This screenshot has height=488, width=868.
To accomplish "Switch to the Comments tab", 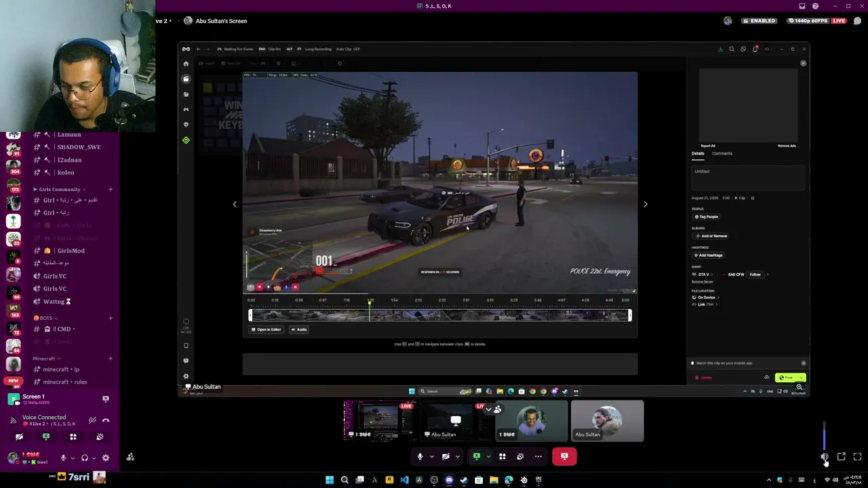I will [722, 154].
